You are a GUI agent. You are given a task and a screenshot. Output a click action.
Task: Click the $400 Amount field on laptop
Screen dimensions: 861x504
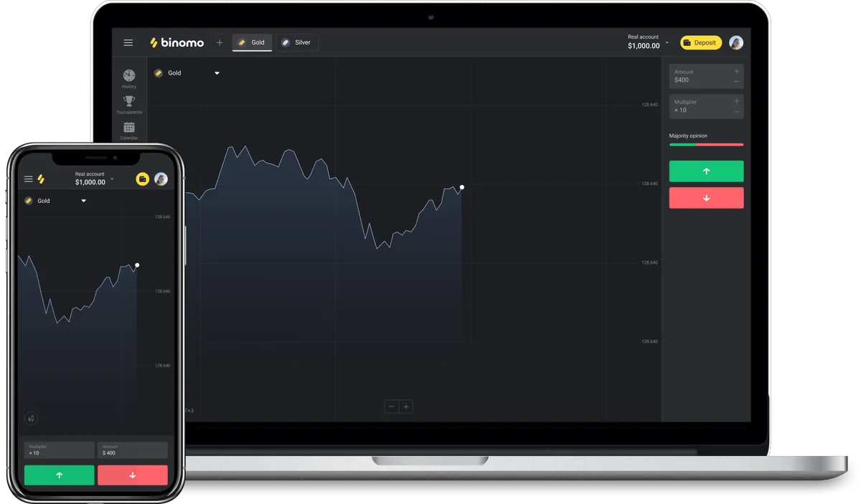tap(706, 76)
